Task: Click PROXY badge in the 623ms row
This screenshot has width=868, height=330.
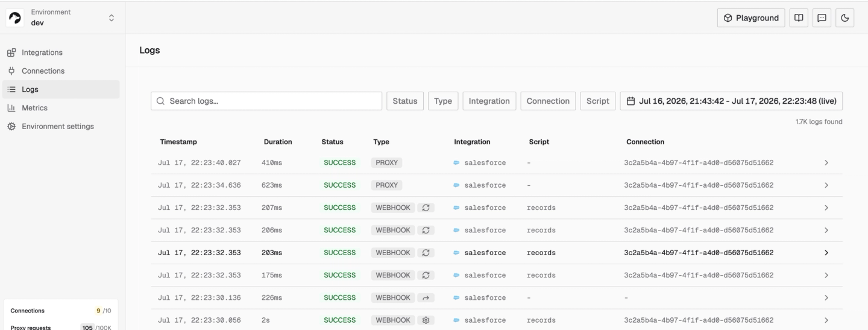Action: [x=386, y=185]
